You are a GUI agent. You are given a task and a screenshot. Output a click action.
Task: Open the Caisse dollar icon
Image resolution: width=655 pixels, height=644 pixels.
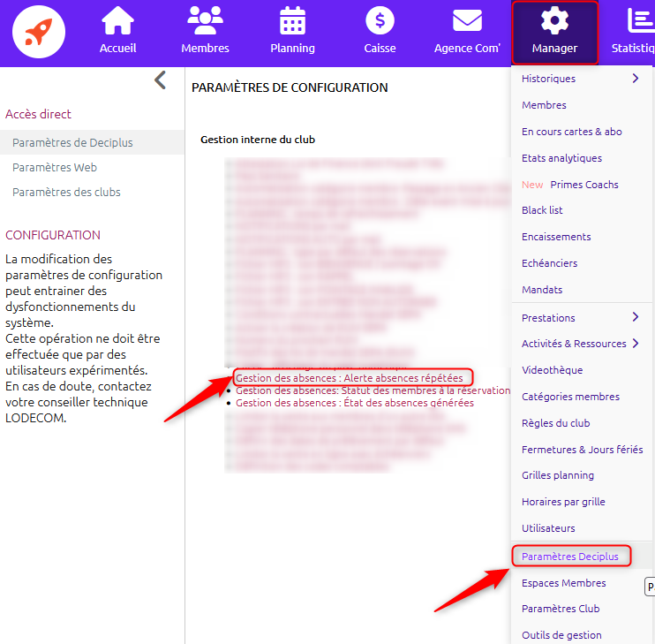(x=380, y=20)
